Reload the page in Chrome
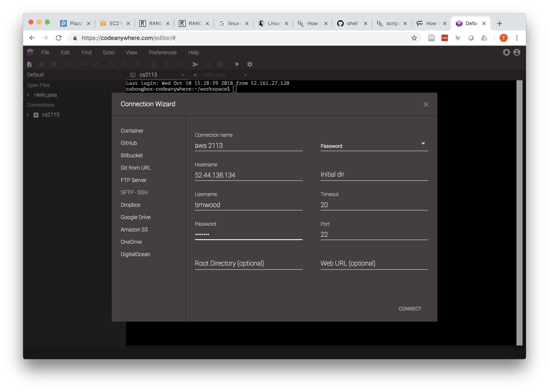 click(x=59, y=38)
